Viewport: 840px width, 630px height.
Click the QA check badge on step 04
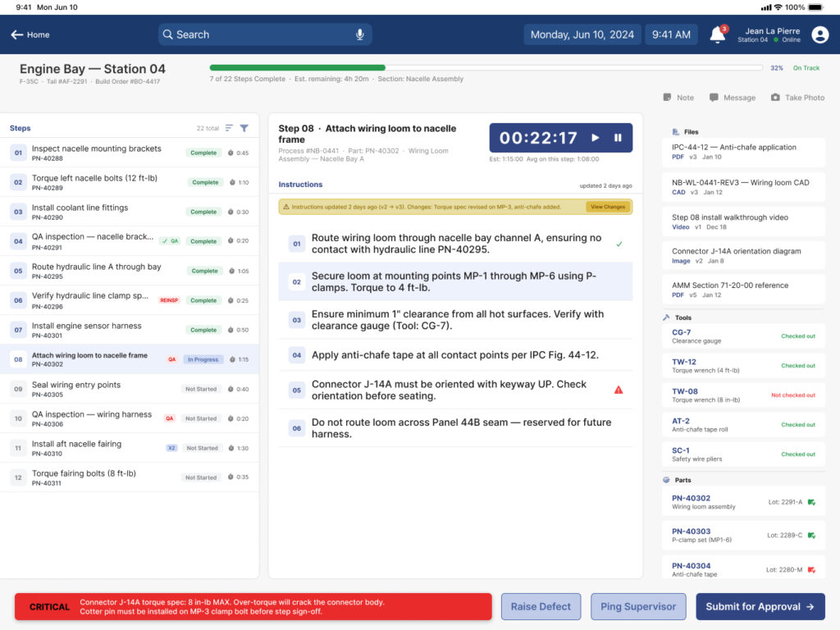tap(171, 241)
